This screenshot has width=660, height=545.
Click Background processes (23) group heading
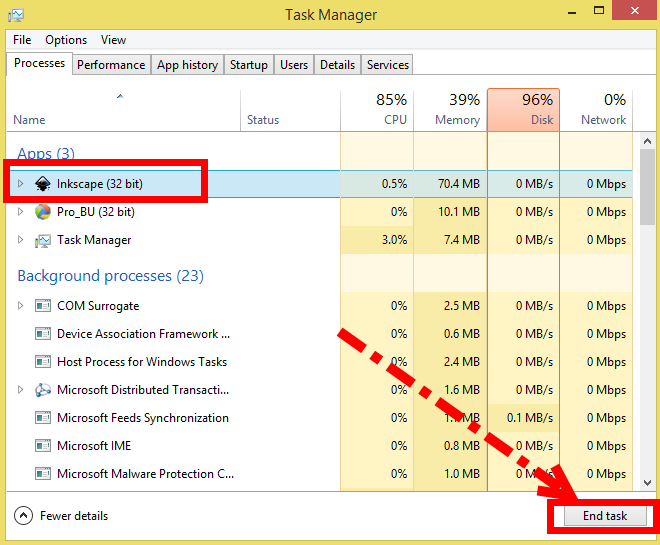(111, 276)
